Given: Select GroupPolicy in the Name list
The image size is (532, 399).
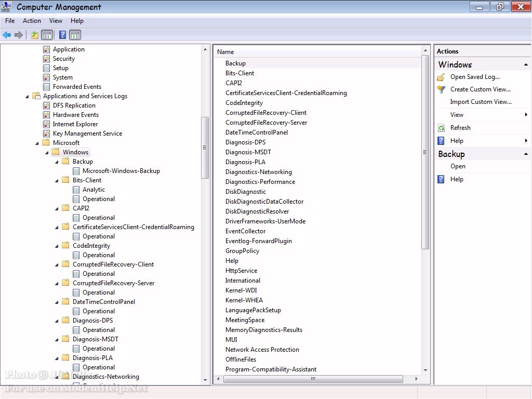Looking at the screenshot, I should (x=242, y=251).
